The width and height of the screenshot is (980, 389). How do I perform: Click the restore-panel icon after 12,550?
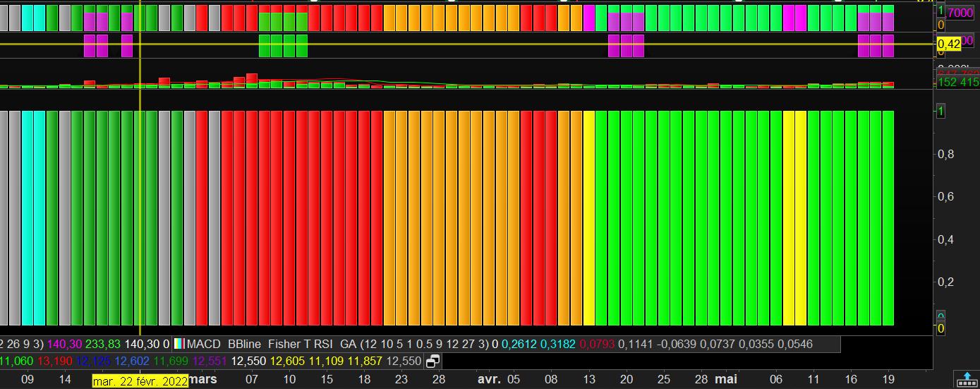[432, 361]
